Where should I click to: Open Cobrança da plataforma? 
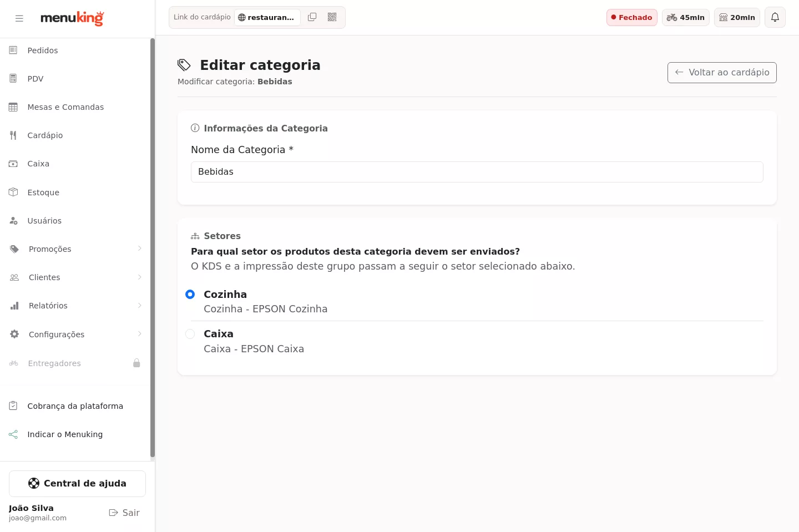tap(75, 406)
